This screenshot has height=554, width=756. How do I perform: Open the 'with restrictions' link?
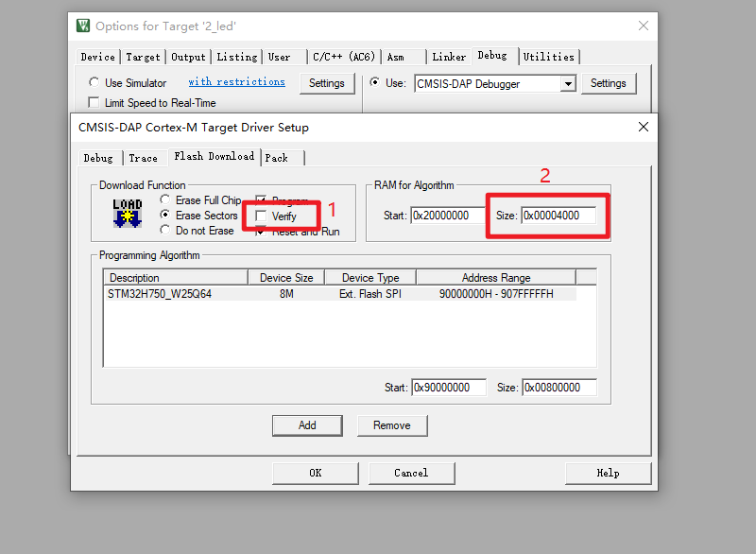(236, 82)
